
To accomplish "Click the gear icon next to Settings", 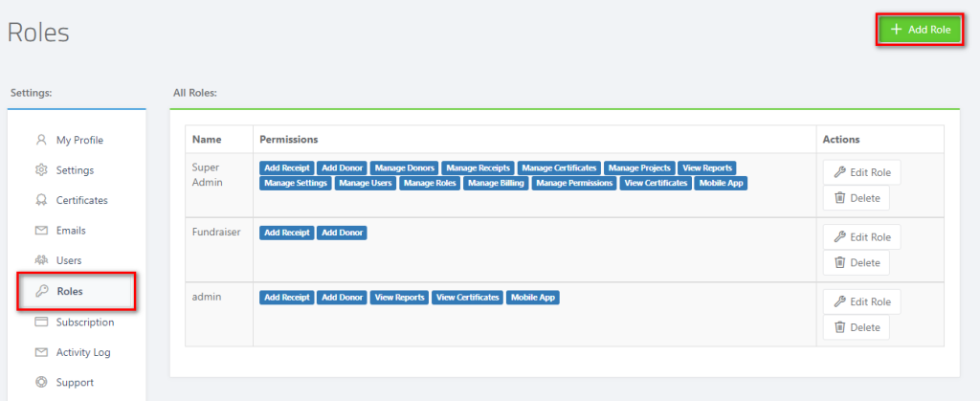I will click(41, 170).
